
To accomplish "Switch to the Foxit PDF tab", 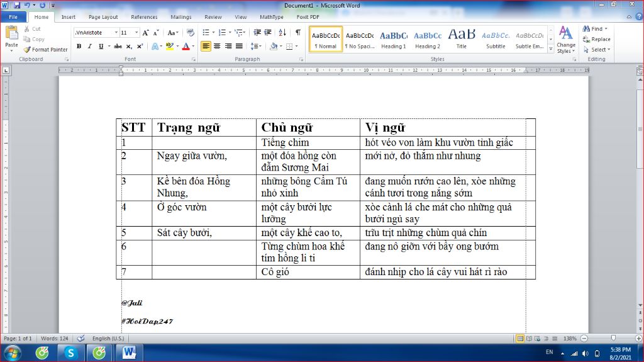I will coord(308,17).
